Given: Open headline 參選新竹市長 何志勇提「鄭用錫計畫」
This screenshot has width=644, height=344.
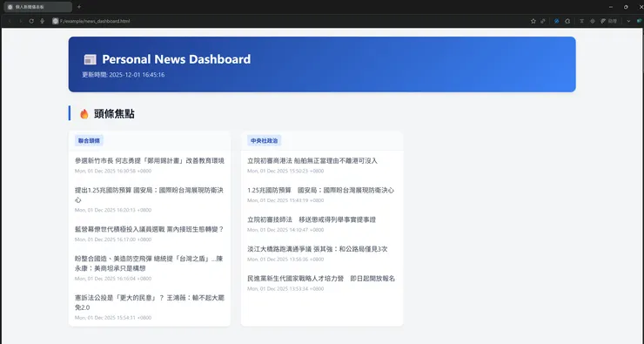Looking at the screenshot, I should tap(150, 161).
